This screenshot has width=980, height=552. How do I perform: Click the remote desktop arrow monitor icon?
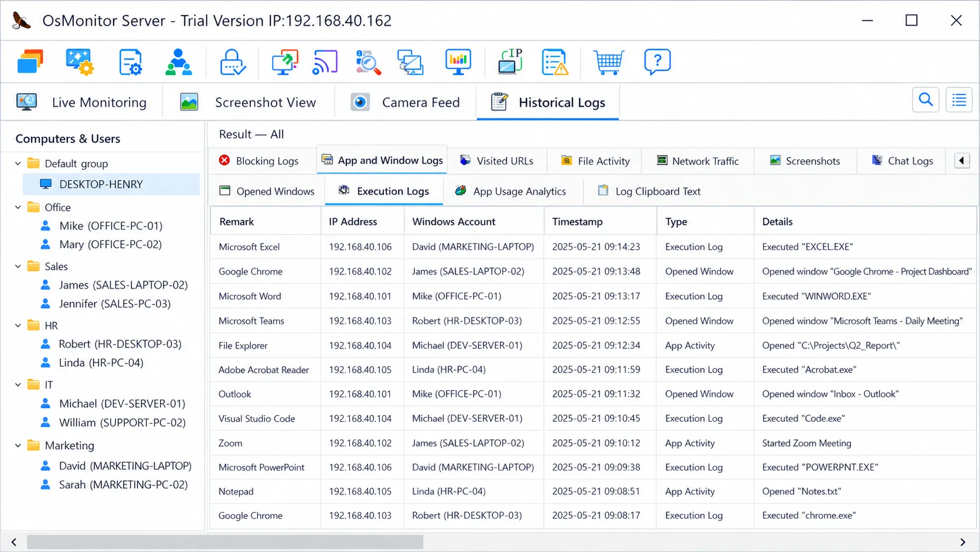285,62
